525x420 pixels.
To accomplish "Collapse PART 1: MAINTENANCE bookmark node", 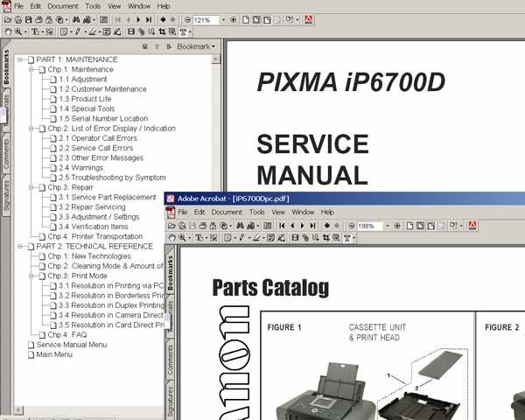I will tap(20, 59).
